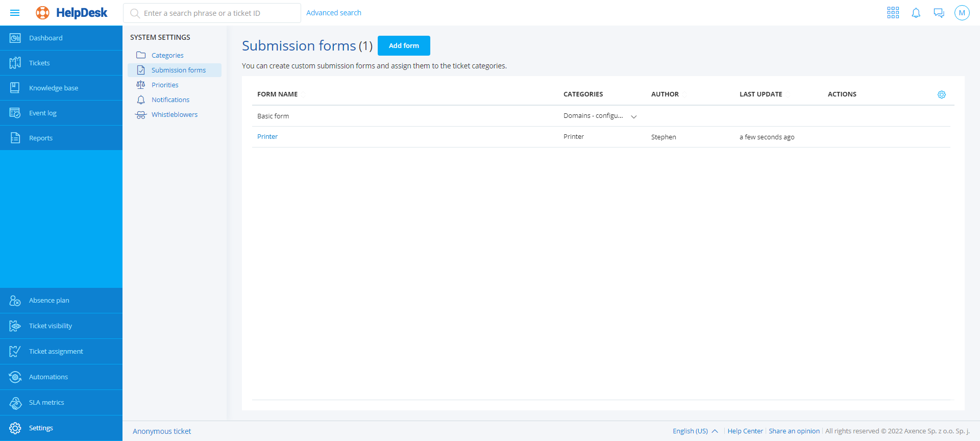Open the apps grid icon
This screenshot has height=441, width=980.
(893, 13)
